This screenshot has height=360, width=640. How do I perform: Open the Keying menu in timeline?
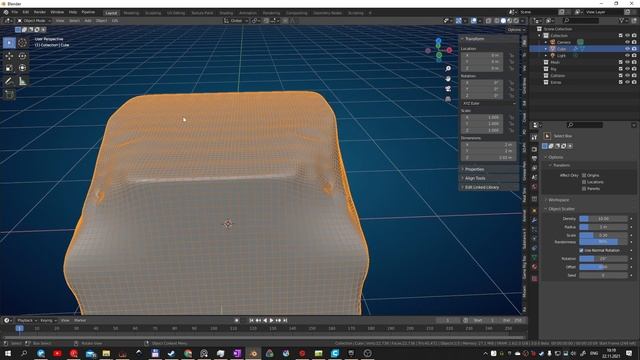click(x=48, y=320)
